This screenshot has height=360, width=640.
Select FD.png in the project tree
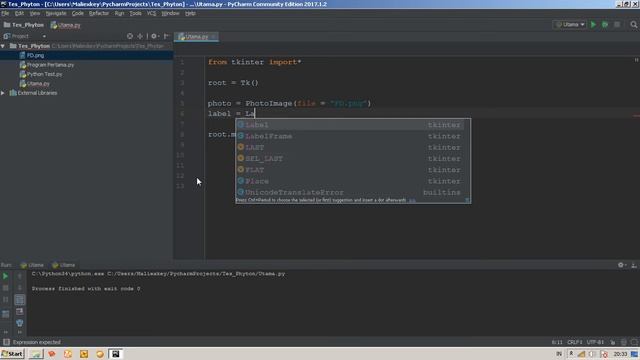35,56
